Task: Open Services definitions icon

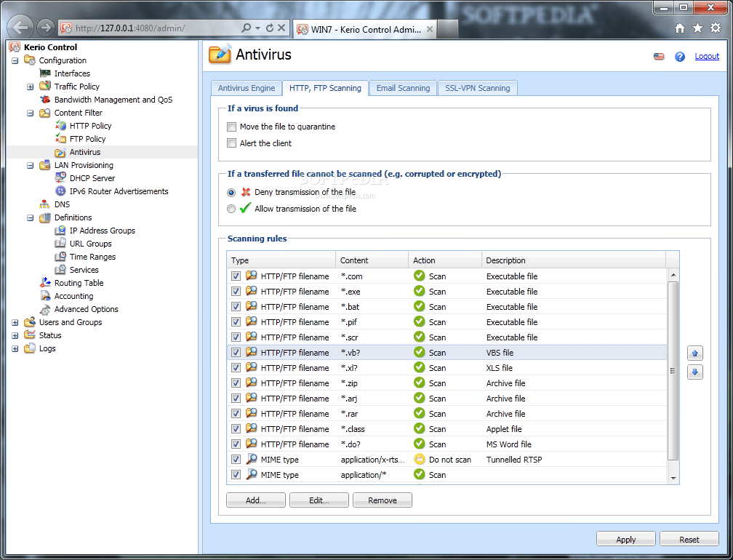Action: (x=60, y=269)
